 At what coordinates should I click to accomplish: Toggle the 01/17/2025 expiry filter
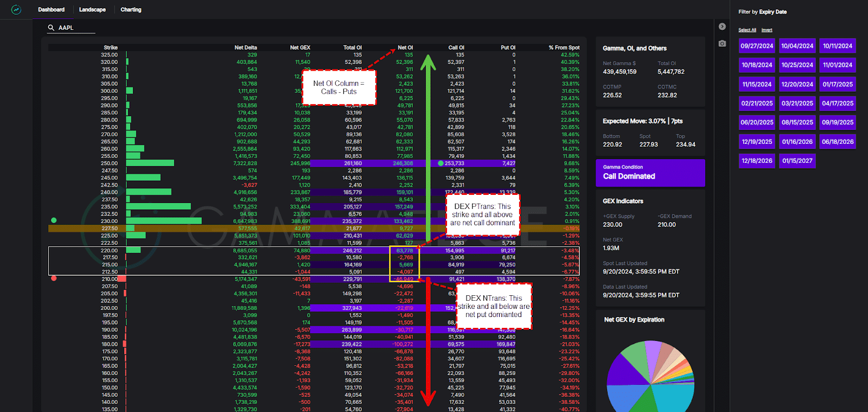point(838,84)
